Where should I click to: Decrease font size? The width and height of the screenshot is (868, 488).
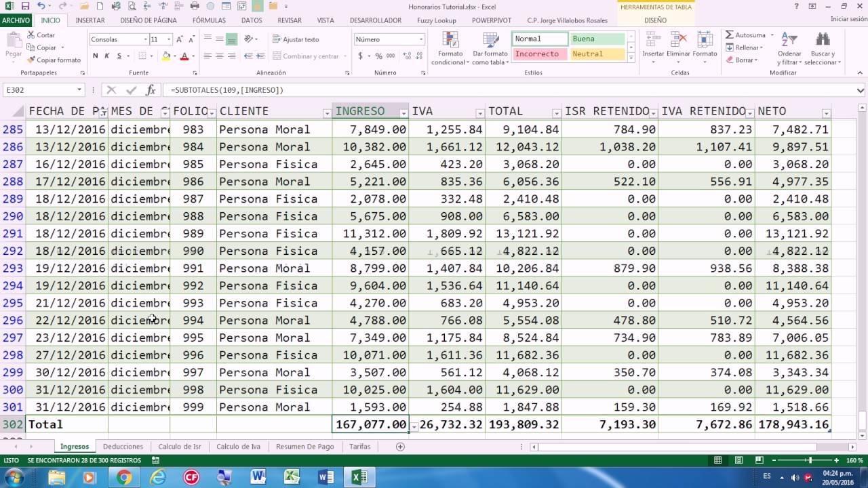coord(191,39)
